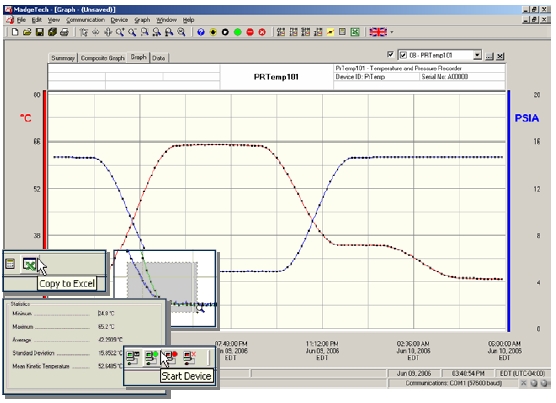Print with the printer toolbar icon
Viewport: 556px width, 403px height.
(64, 32)
